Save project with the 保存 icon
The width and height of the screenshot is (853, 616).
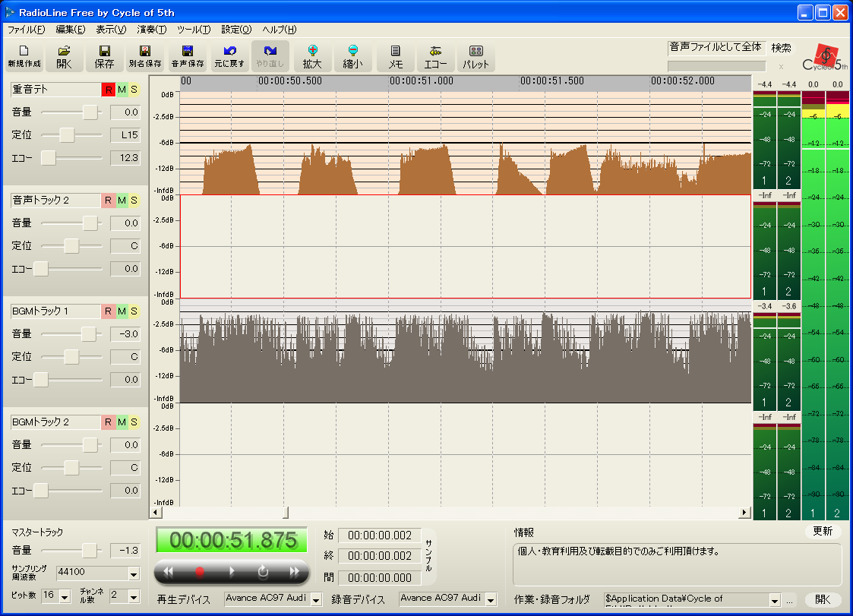(105, 56)
